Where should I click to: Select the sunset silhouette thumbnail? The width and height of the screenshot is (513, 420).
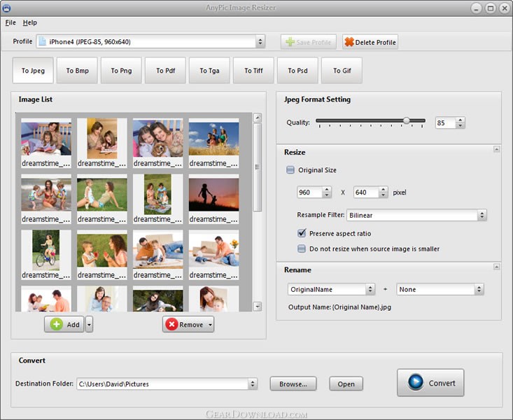(213, 199)
